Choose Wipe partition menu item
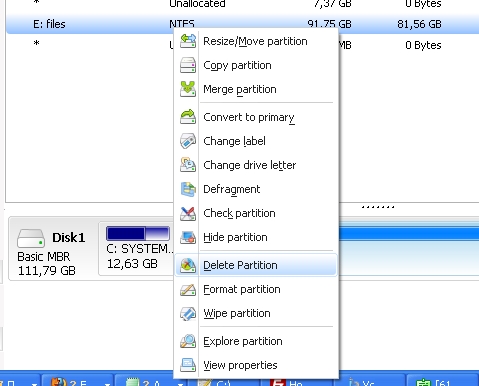 256,313
